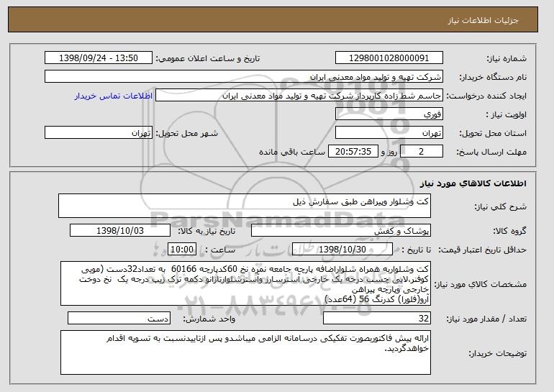Viewport: 554px width, 392px height.
Task: Click the label تاریخ نیاز به کالا
Action: coord(206,231)
